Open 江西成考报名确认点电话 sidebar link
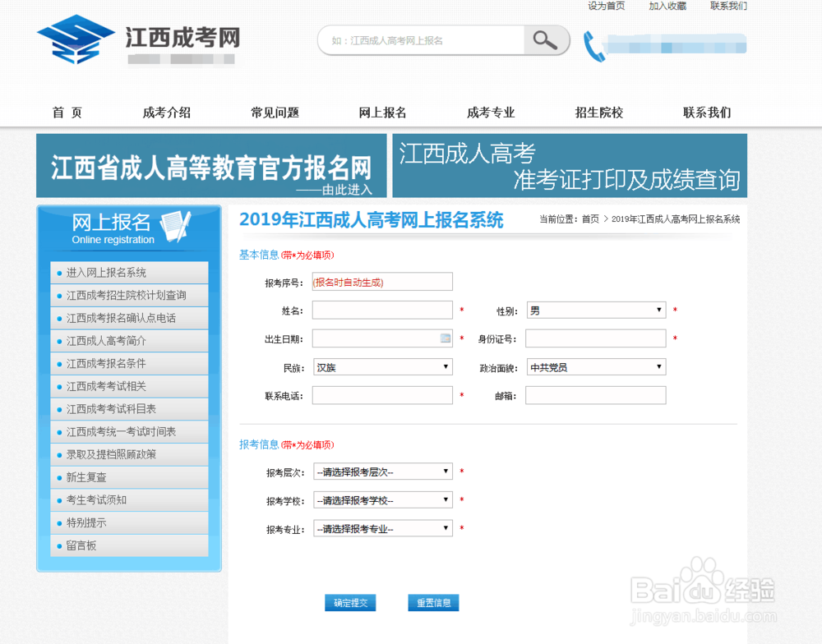The image size is (822, 644). pos(129,318)
